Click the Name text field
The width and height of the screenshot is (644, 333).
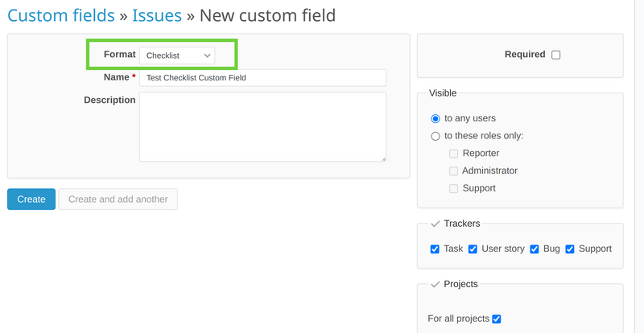[x=262, y=78]
